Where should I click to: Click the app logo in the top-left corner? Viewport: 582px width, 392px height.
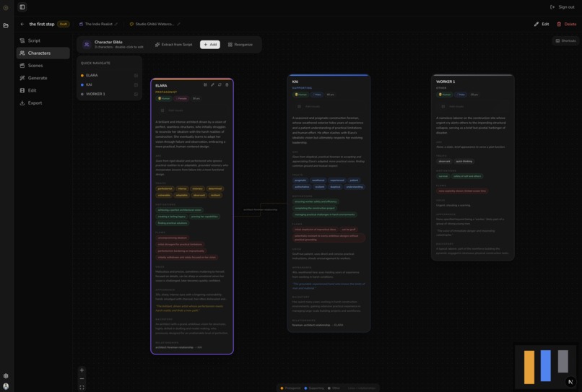point(6,7)
